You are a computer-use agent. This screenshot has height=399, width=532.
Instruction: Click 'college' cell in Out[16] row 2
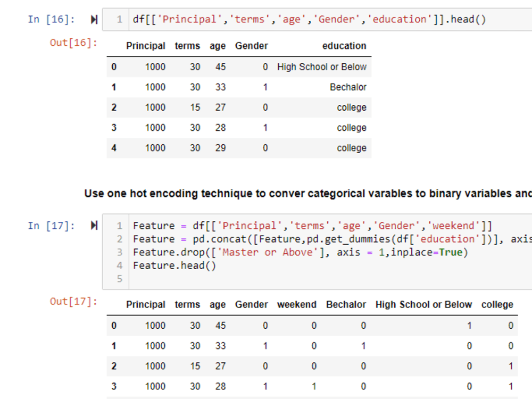tap(352, 107)
